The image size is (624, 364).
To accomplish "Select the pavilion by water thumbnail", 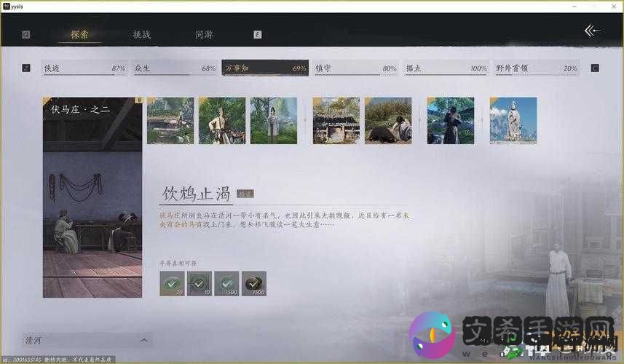I will coord(170,121).
